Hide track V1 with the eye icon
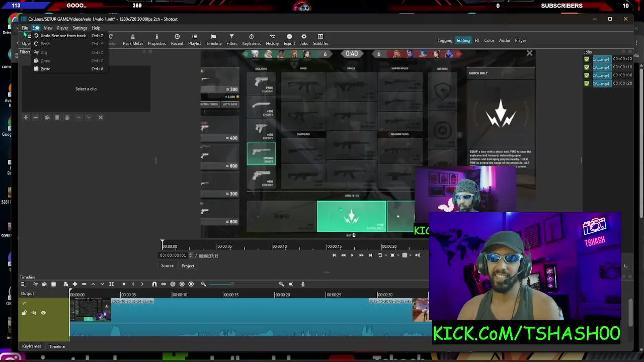This screenshot has height=362, width=644. [43, 313]
